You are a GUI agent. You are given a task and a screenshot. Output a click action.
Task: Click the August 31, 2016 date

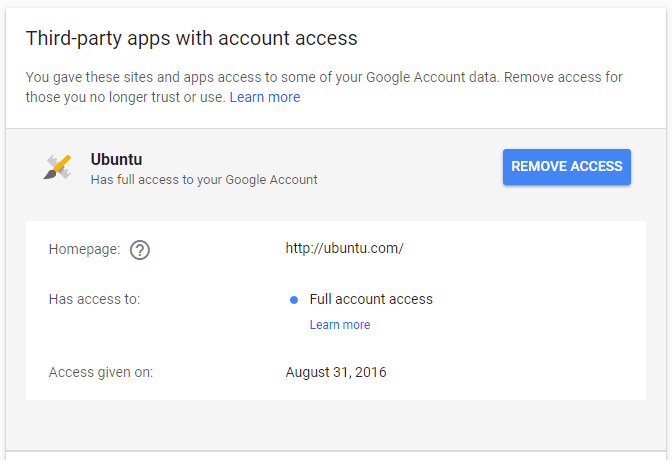point(335,373)
